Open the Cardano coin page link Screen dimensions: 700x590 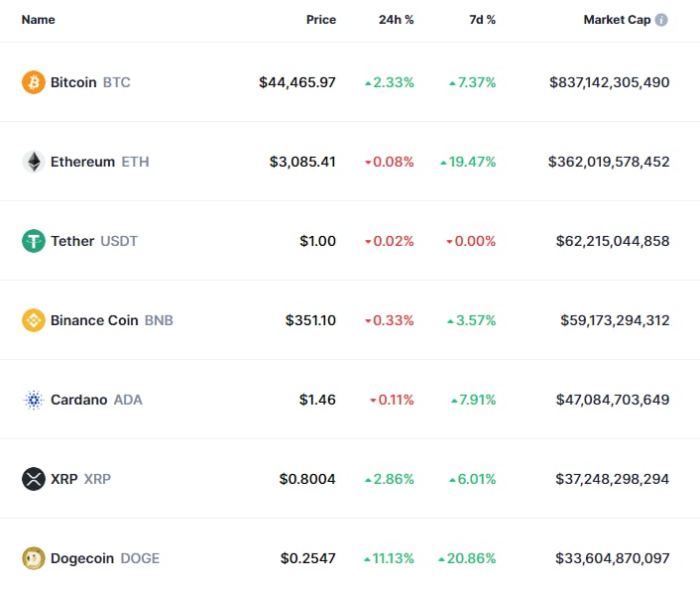[x=79, y=400]
